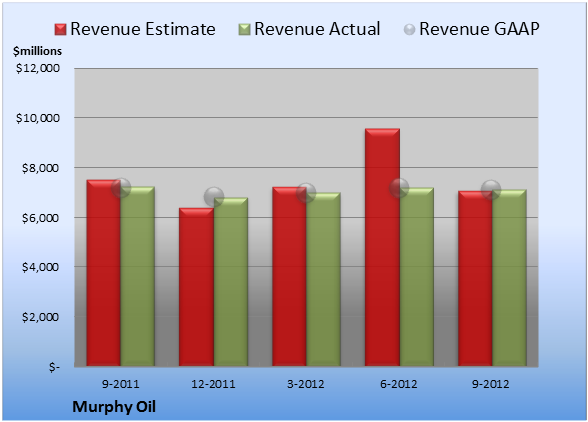Select the red estimate bar for 9-2012
The image size is (588, 422).
475,279
